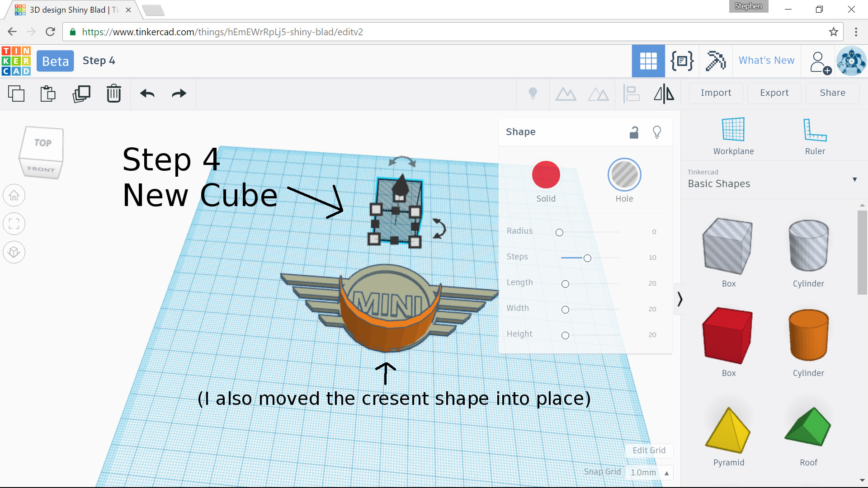Select the 3D design Shiny Blad browser tab
Viewport: 868px width, 488px height.
pos(72,9)
